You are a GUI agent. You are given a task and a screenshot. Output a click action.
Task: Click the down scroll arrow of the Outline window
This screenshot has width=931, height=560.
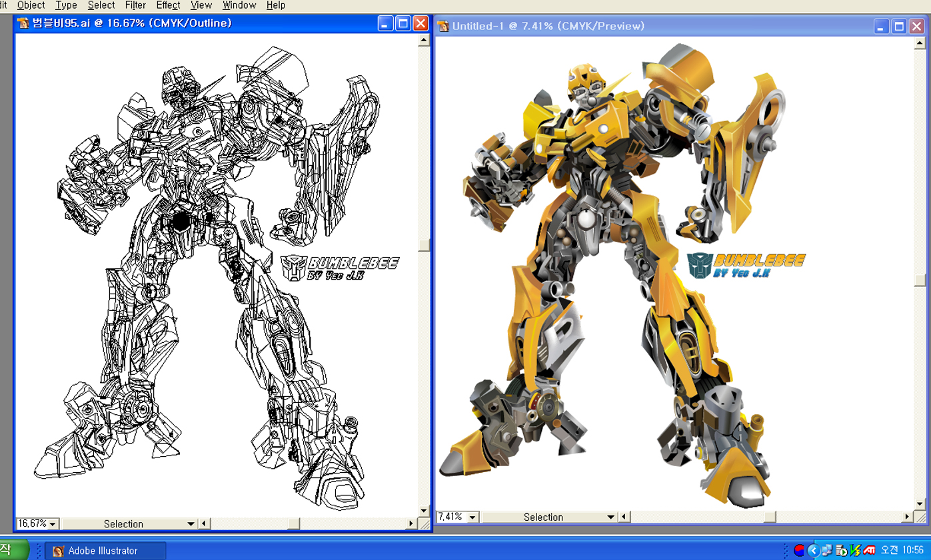[x=424, y=511]
